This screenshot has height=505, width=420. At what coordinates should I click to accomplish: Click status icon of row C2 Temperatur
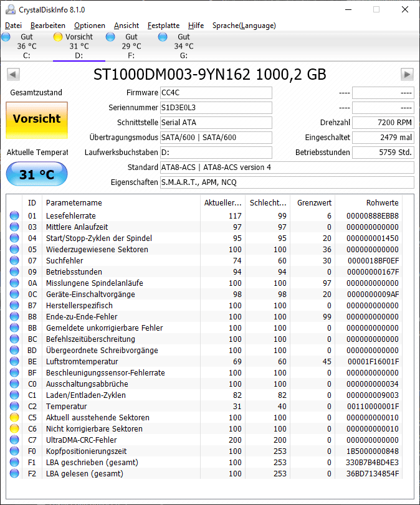pyautogui.click(x=14, y=406)
